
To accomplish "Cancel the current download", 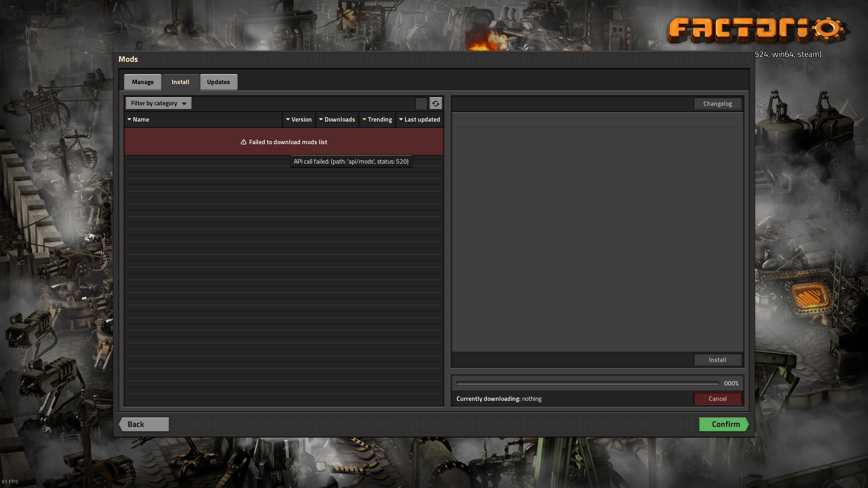I will [717, 399].
